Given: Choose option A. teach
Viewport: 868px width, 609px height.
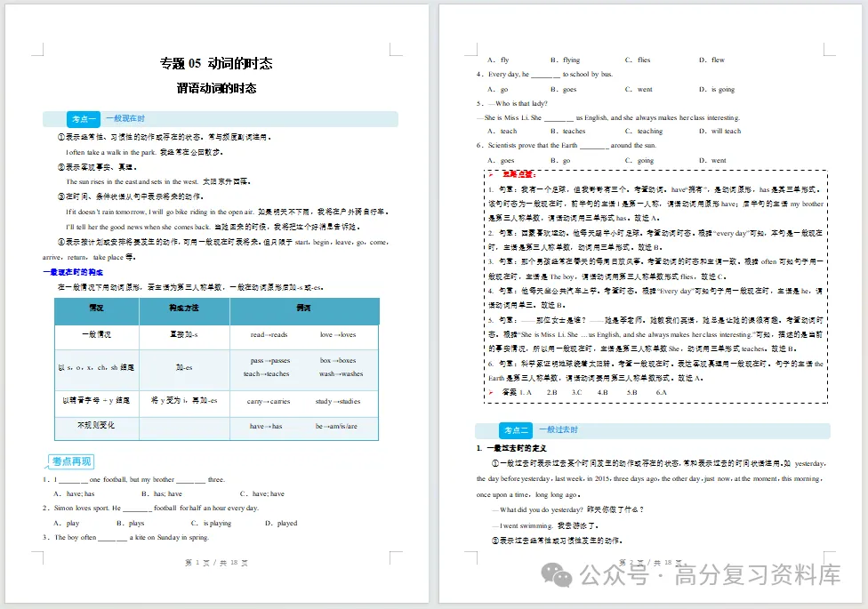Looking at the screenshot, I should click(502, 132).
